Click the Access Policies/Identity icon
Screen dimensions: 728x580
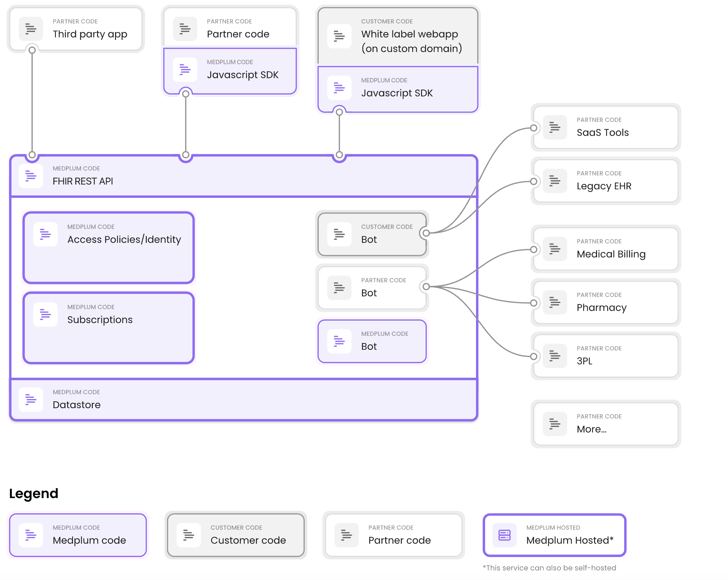(x=45, y=234)
